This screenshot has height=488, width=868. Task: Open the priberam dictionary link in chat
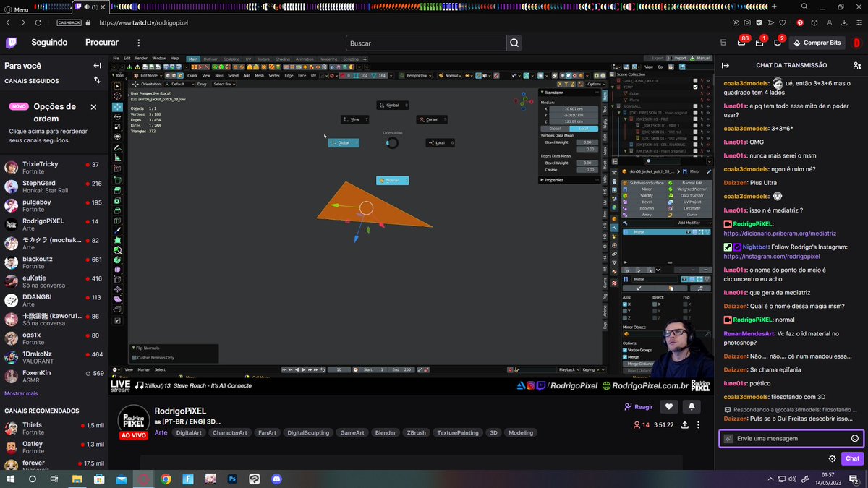(780, 234)
